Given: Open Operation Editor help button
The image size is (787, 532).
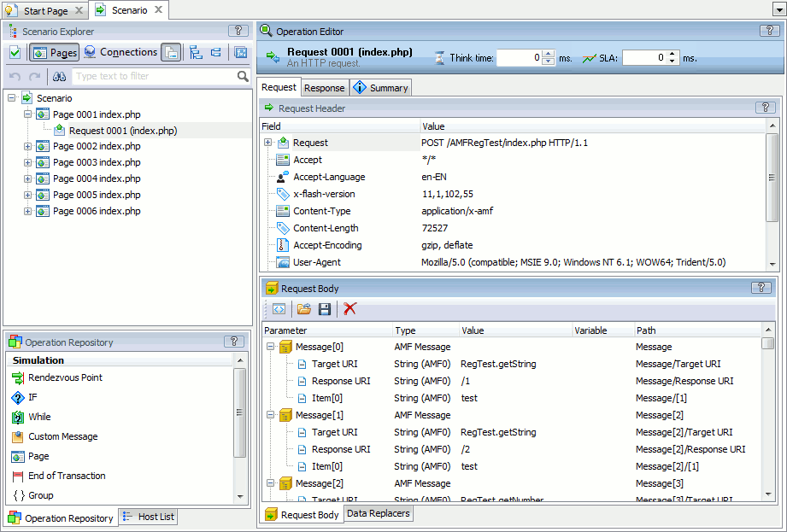Looking at the screenshot, I should point(769,31).
